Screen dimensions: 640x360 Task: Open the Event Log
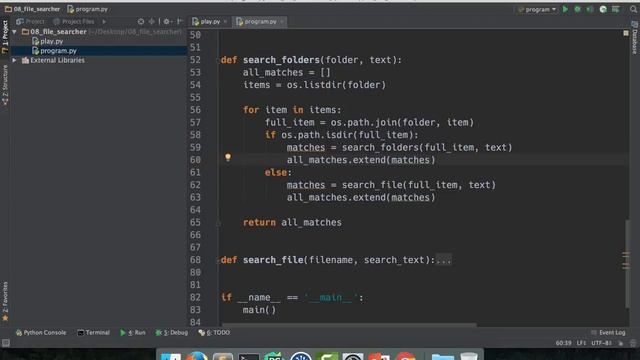608,333
